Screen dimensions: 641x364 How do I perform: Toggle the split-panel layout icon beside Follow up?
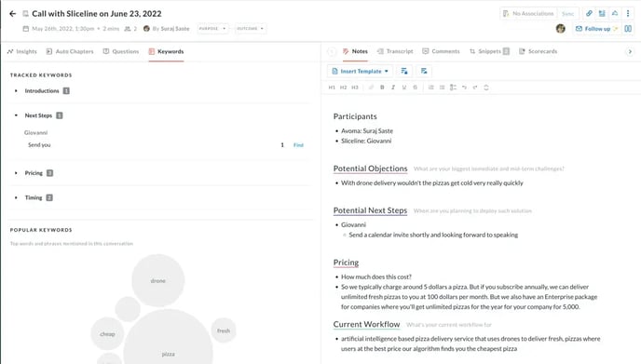628,29
